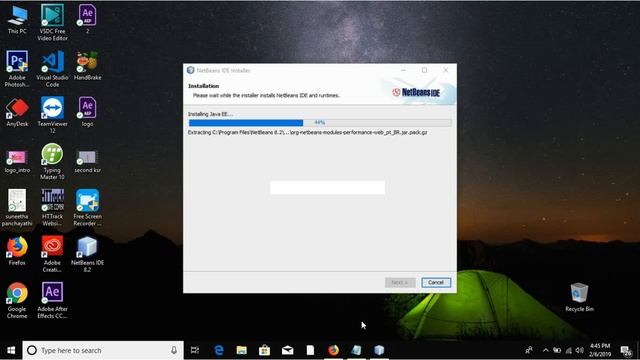The width and height of the screenshot is (640, 360).
Task: Click the installation progress bar at 44%
Action: (x=320, y=122)
